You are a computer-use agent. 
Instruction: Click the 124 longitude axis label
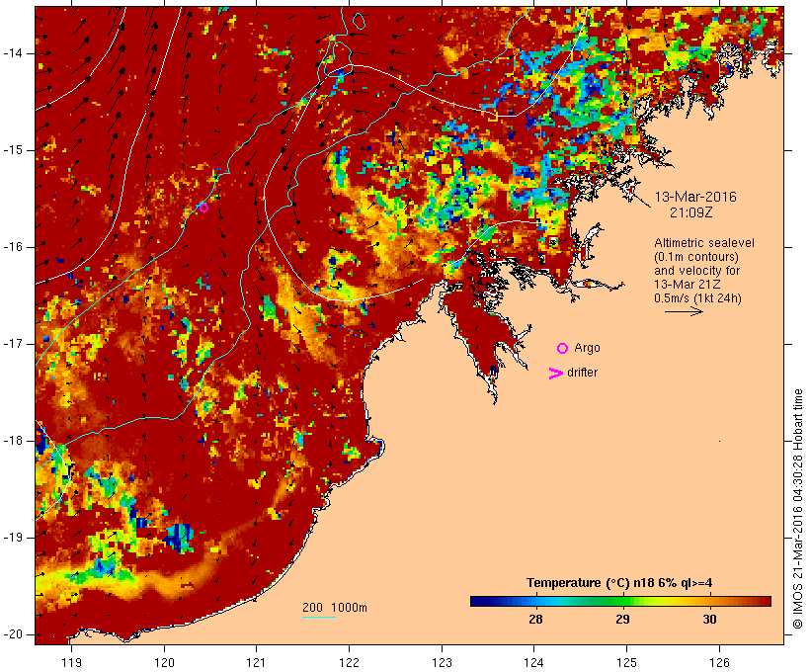click(534, 662)
